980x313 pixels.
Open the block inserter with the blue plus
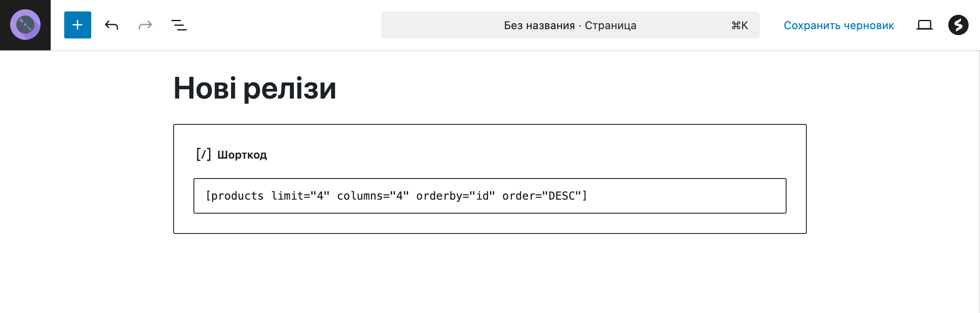pos(77,25)
